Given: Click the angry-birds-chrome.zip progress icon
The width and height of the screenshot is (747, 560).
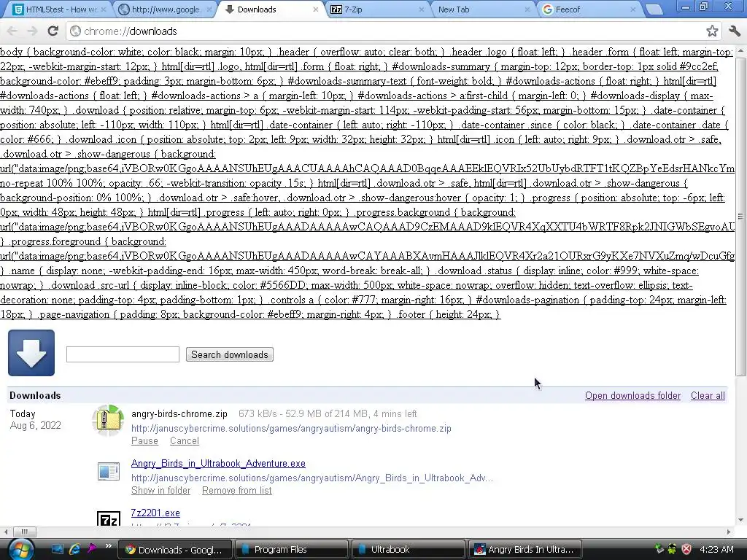Looking at the screenshot, I should [x=108, y=421].
